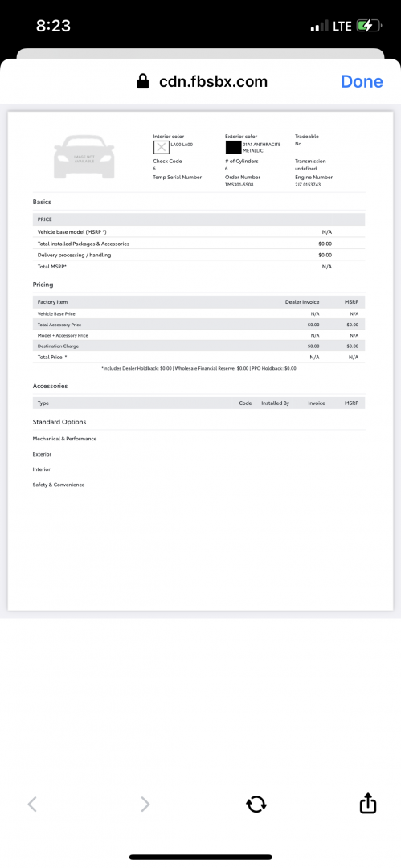401x868 pixels.
Task: Select the Safety & Convenience section
Action: click(x=59, y=485)
